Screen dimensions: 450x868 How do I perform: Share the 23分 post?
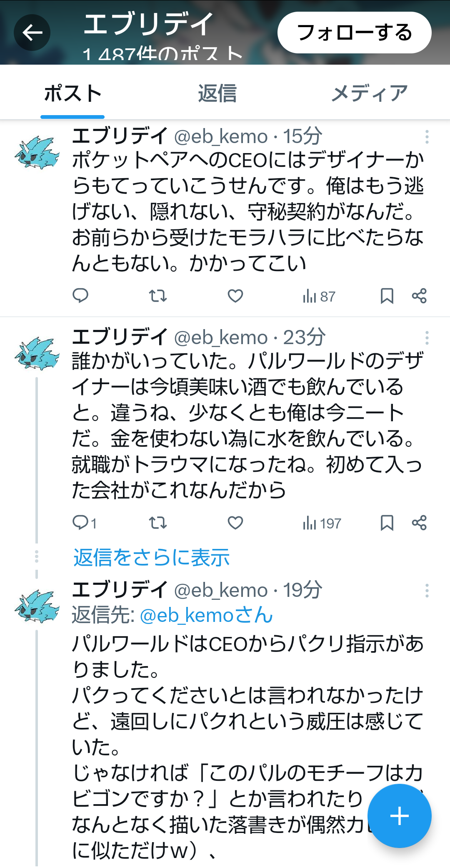(419, 523)
